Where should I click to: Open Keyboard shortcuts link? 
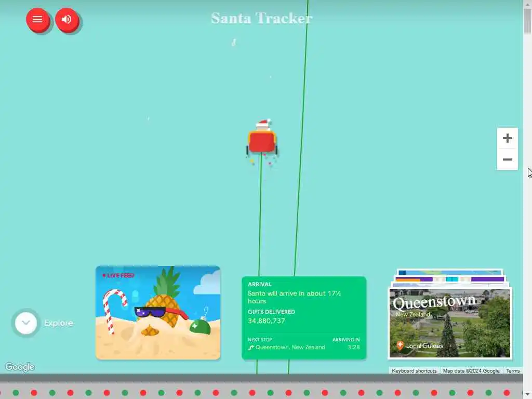tap(414, 371)
